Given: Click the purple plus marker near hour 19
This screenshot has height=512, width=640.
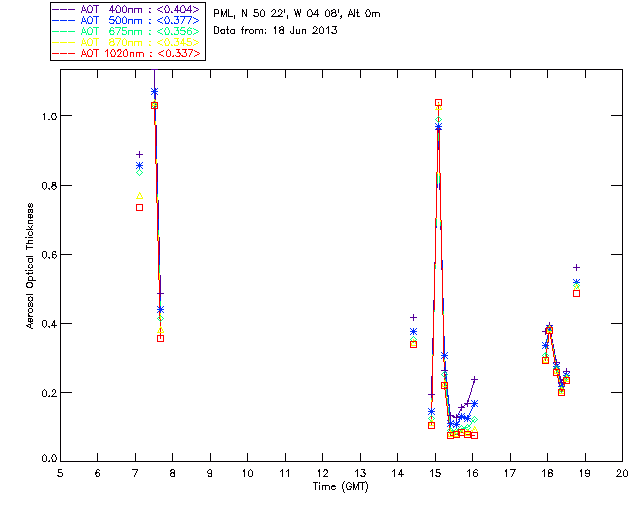Looking at the screenshot, I should (576, 267).
